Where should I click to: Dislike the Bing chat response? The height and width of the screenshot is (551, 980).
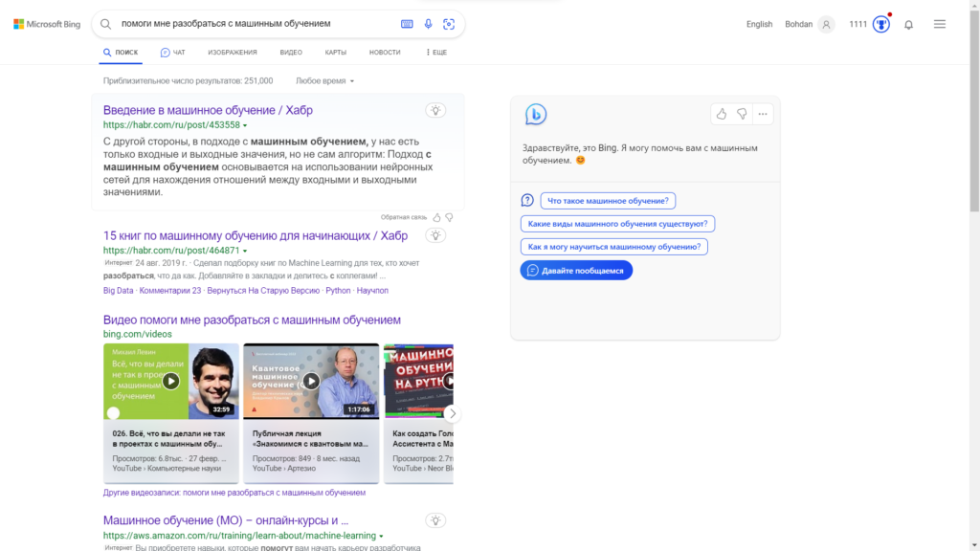pos(742,114)
